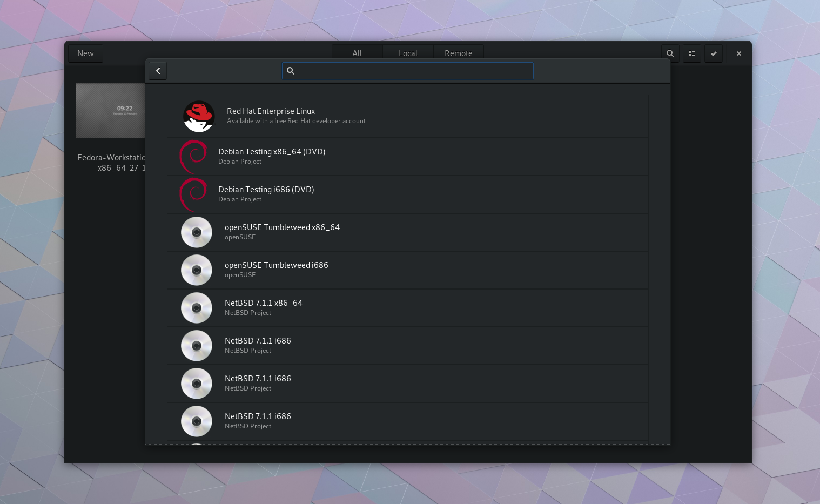Switch to the Local tab
This screenshot has height=504, width=820.
(x=408, y=53)
